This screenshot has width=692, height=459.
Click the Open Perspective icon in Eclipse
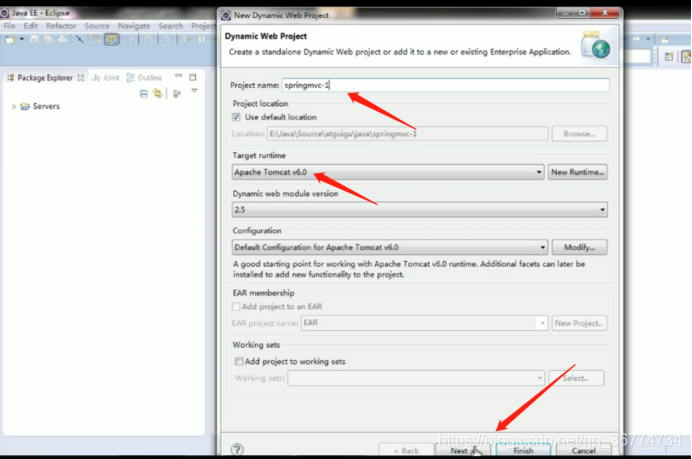coord(669,56)
